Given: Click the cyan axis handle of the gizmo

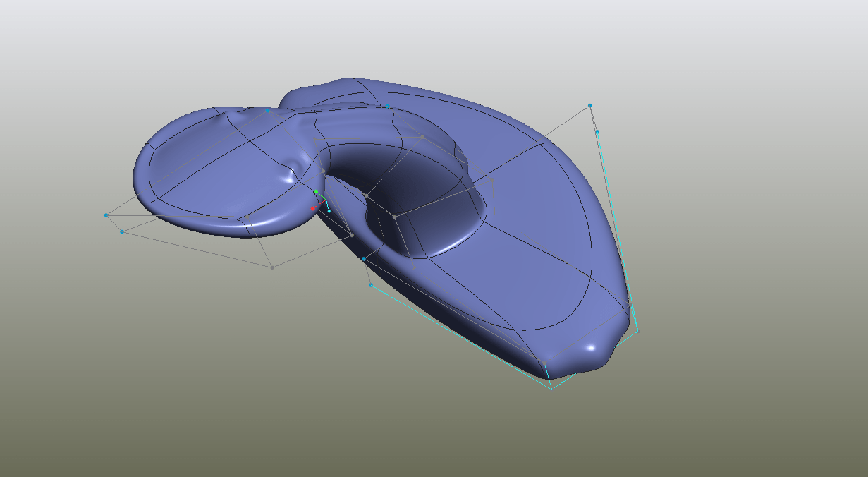Looking at the screenshot, I should (x=329, y=211).
